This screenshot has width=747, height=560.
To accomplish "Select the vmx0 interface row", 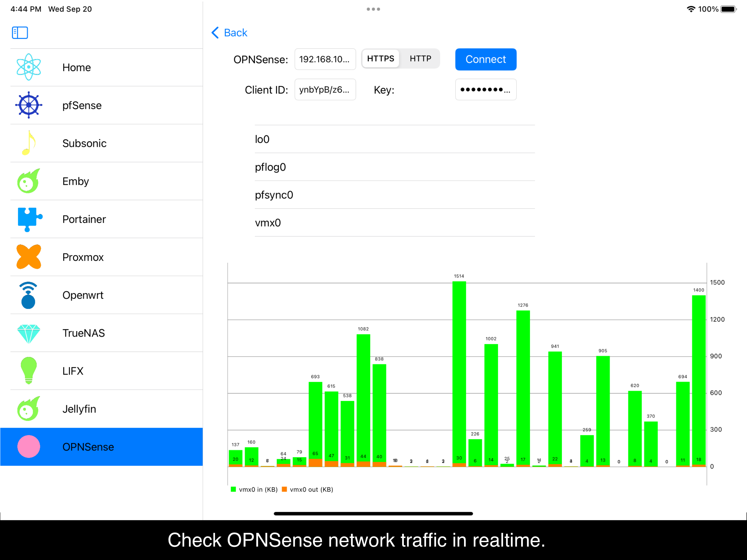I will (x=395, y=223).
